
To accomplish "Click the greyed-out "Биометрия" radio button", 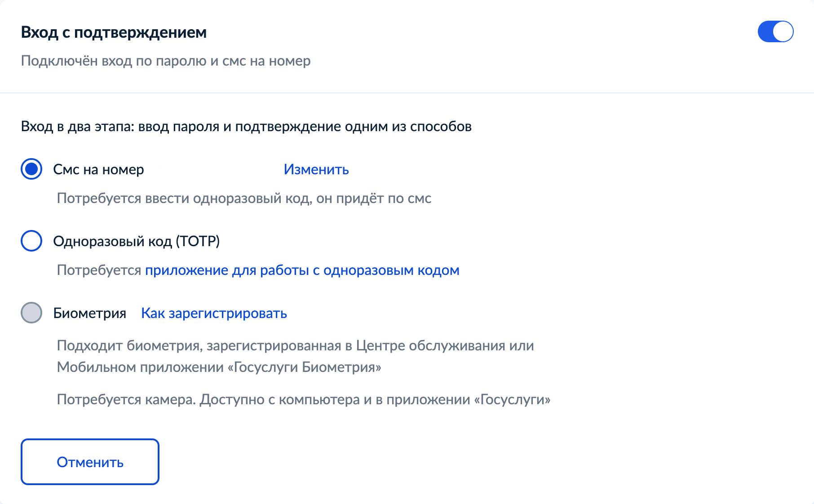I will tap(31, 313).
